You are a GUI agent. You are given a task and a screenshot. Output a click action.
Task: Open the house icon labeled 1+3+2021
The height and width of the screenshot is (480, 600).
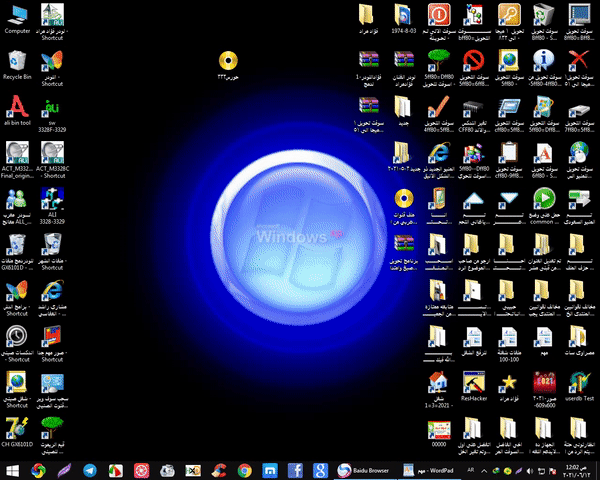pyautogui.click(x=439, y=389)
